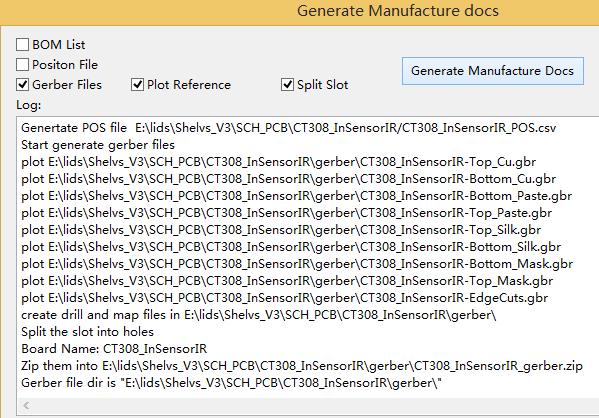This screenshot has height=418, width=599.
Task: Select the Top_Cu.gbr plot log line
Action: [278, 162]
